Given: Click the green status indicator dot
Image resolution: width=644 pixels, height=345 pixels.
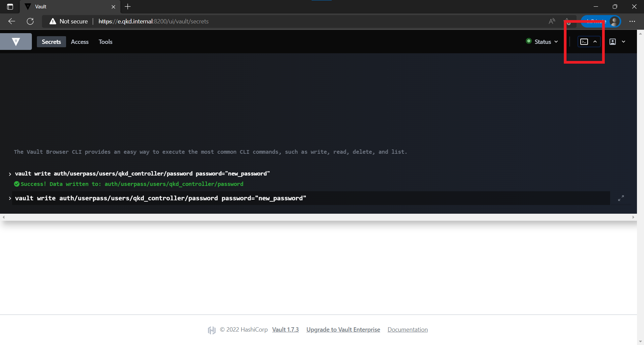Looking at the screenshot, I should (x=529, y=41).
